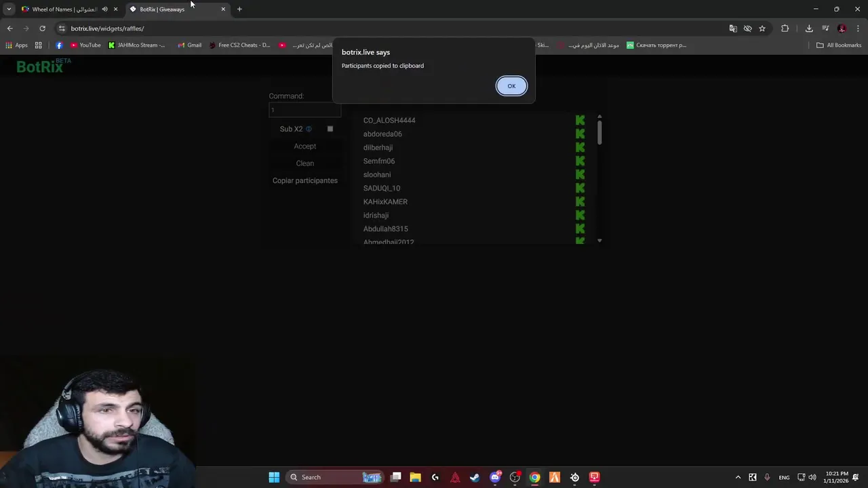
Task: Open Chrome profile avatar
Action: tap(842, 28)
